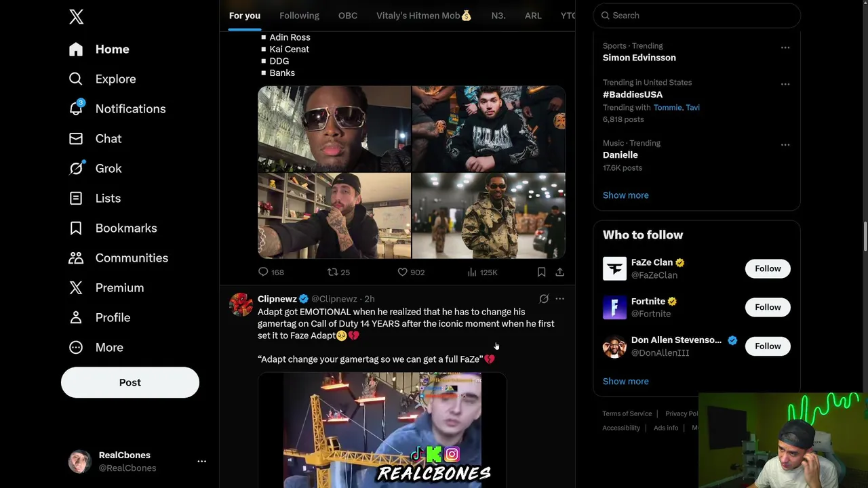Open the Premium X icon
This screenshot has width=868, height=488.
[76, 287]
